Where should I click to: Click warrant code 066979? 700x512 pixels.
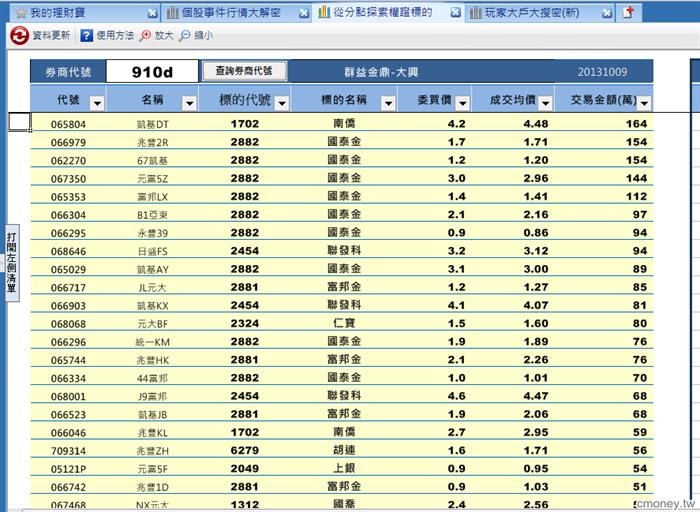[x=68, y=142]
